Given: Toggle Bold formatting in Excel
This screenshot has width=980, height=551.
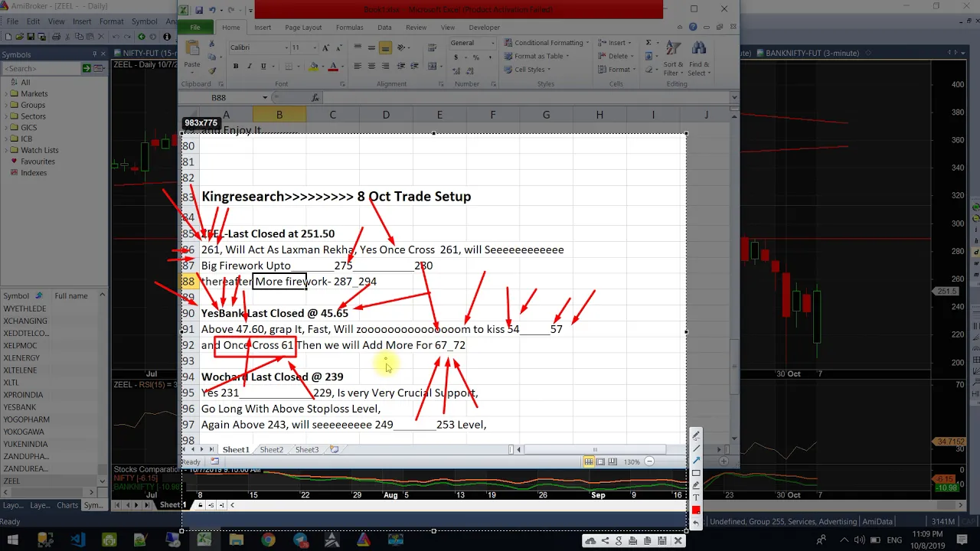Looking at the screenshot, I should (x=236, y=66).
